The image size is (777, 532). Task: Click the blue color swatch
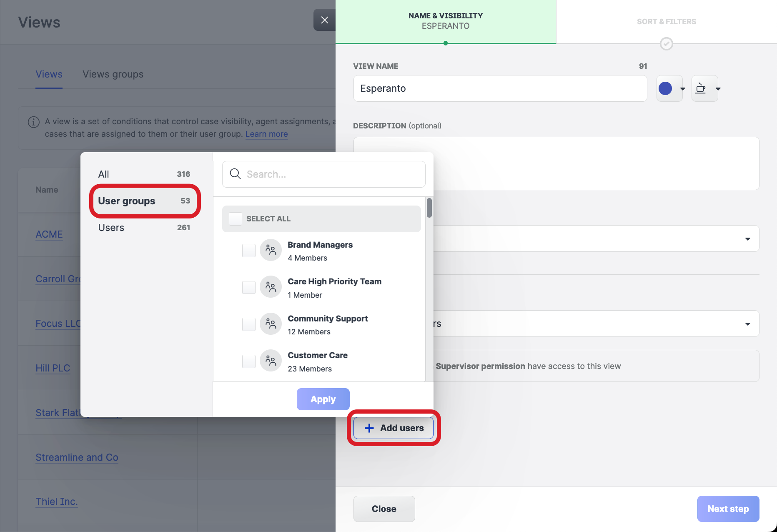tap(665, 88)
